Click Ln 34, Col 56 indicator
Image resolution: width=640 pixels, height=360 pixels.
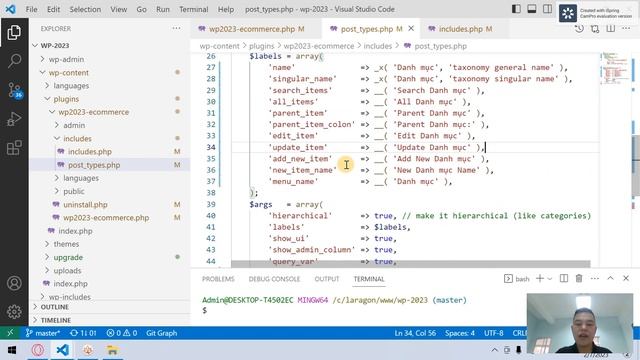pos(415,333)
